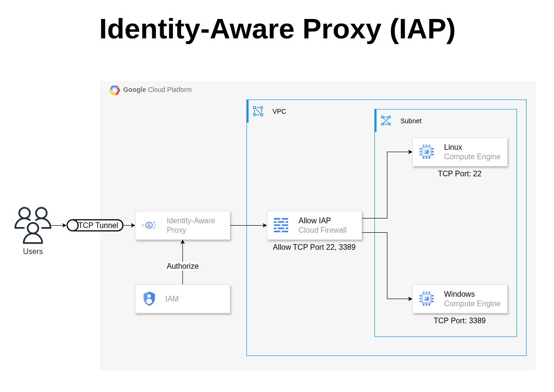Image resolution: width=554 pixels, height=392 pixels.
Task: Select the Identity-Aware Proxy icon
Action: [149, 225]
